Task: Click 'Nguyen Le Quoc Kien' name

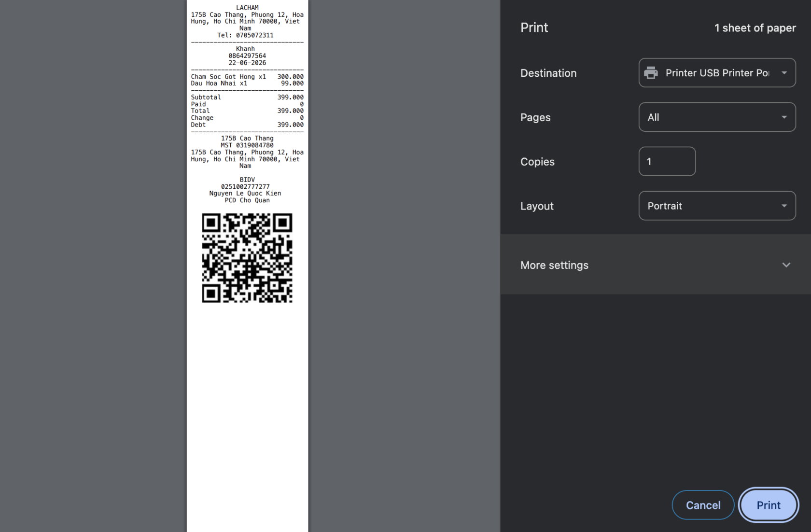Action: (x=245, y=194)
